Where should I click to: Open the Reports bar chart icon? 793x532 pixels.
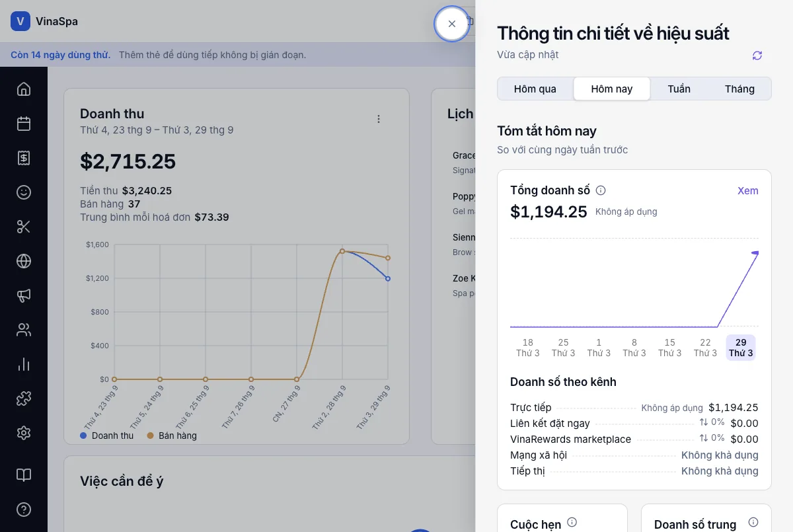pos(24,364)
